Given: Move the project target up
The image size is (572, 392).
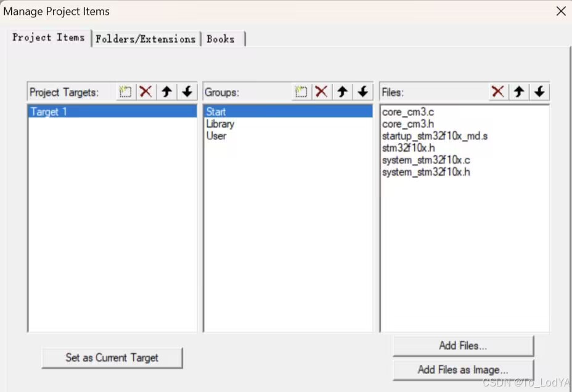Looking at the screenshot, I should [166, 91].
